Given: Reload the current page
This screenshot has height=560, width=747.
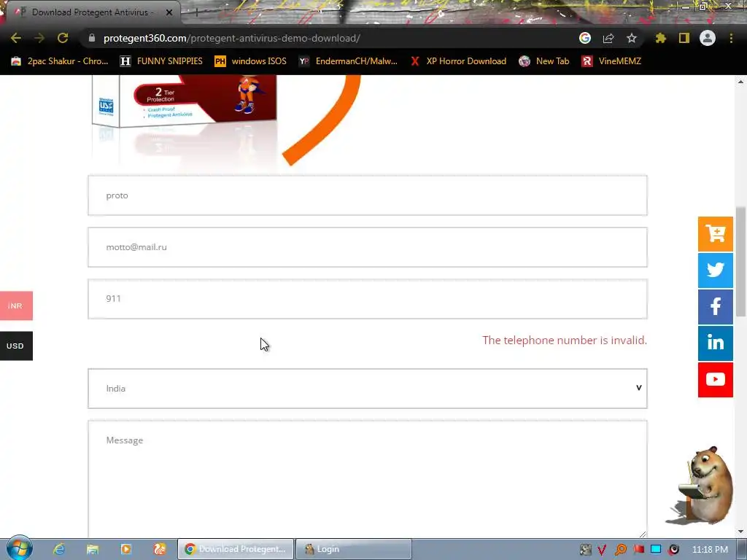Looking at the screenshot, I should click(x=63, y=38).
